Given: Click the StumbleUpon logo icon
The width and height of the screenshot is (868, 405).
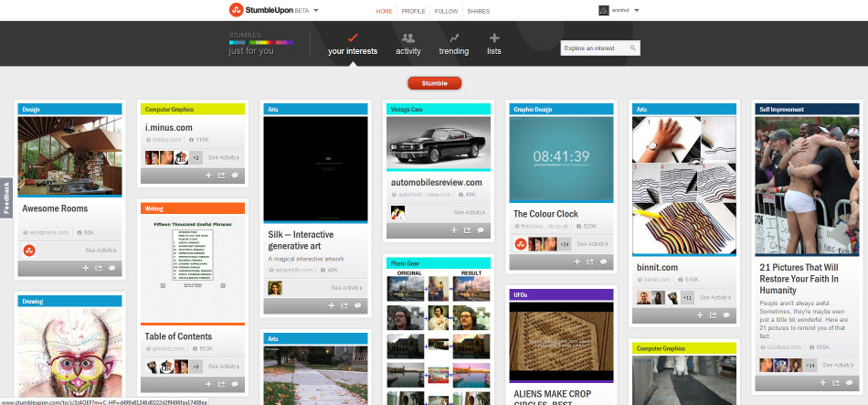Looking at the screenshot, I should click(x=237, y=10).
